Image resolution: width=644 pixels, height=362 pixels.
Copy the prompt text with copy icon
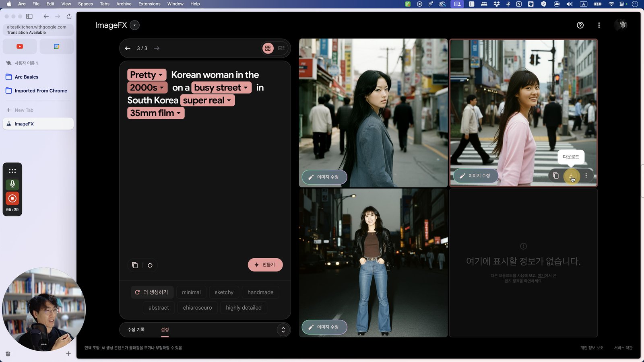[135, 265]
